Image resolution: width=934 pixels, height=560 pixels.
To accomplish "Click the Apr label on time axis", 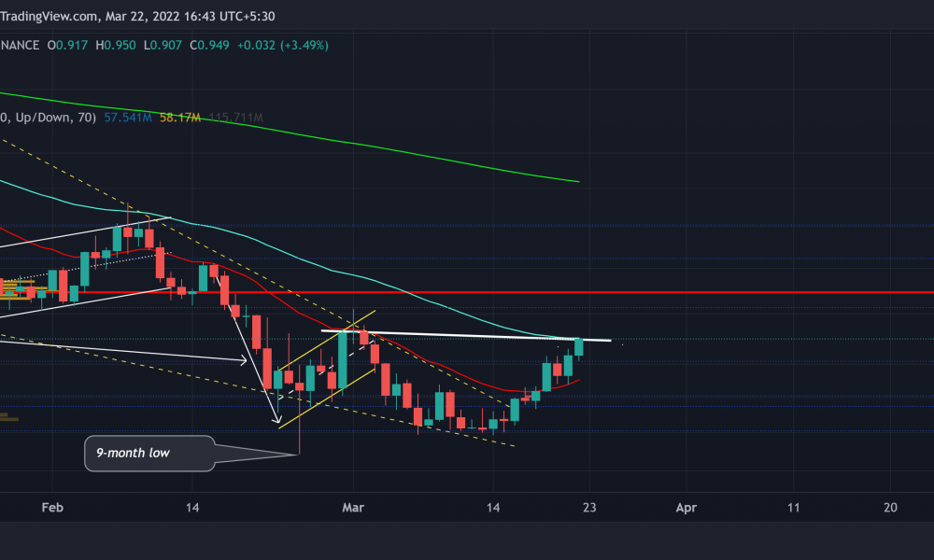I will click(686, 508).
